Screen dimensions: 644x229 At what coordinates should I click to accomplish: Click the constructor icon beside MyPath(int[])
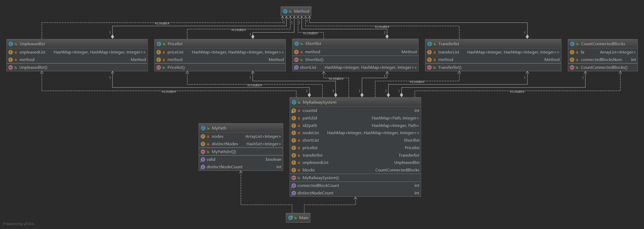click(x=203, y=152)
